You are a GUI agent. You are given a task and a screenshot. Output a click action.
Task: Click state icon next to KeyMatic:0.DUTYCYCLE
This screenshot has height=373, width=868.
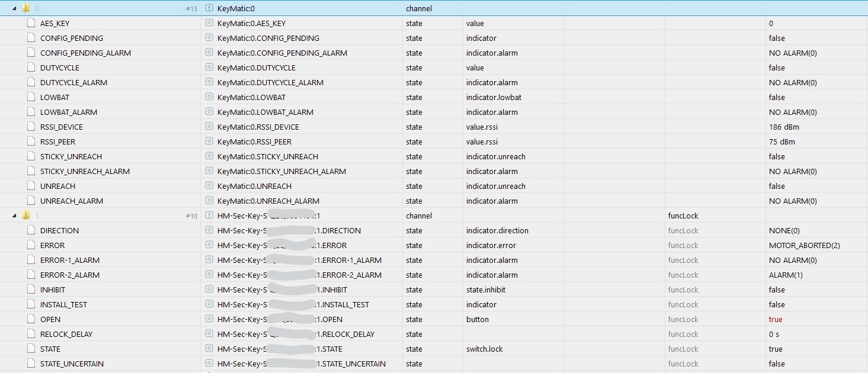209,67
